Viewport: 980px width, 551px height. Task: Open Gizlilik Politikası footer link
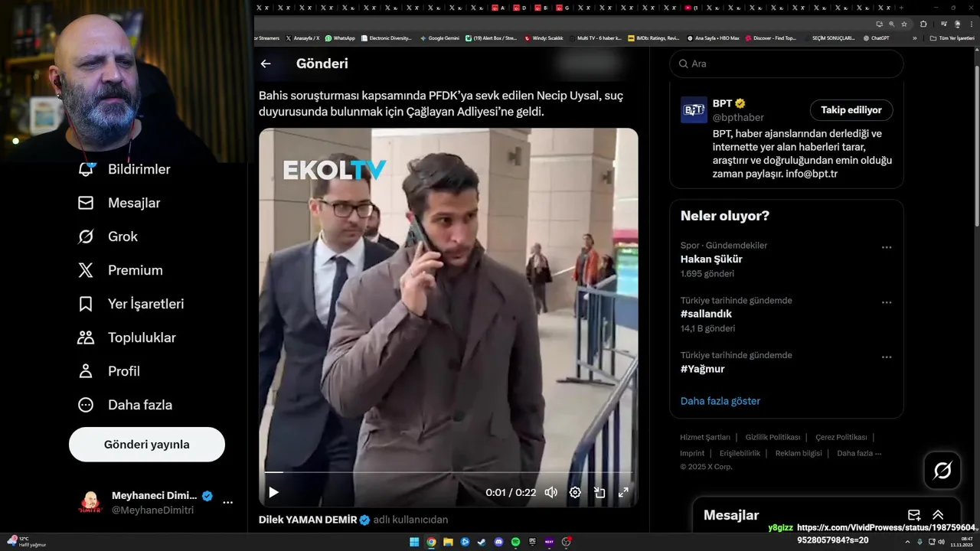click(773, 437)
